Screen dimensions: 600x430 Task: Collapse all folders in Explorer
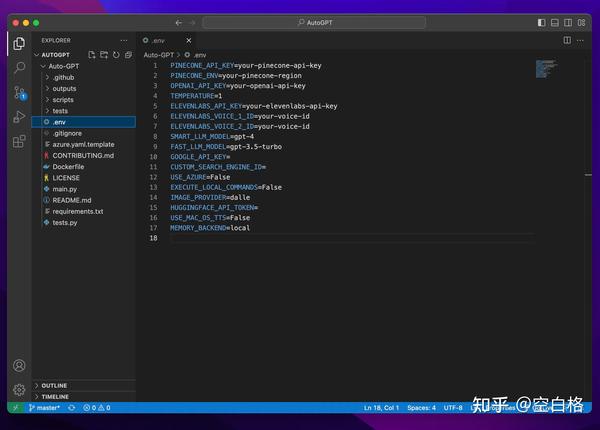tap(128, 55)
